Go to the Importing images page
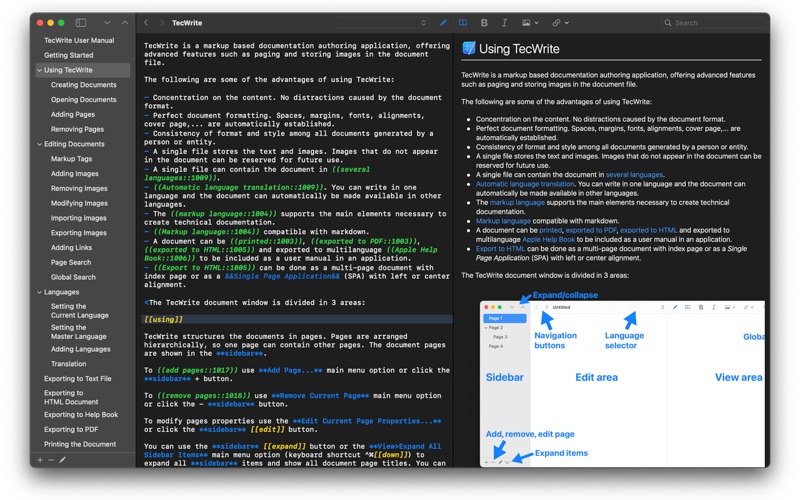800x500 pixels. 79,218
